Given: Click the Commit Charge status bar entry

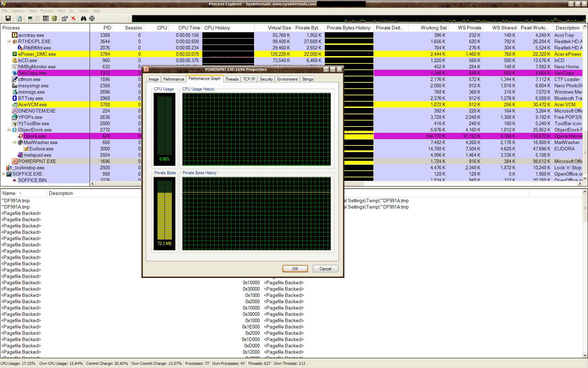Looking at the screenshot, I should pos(107,363).
